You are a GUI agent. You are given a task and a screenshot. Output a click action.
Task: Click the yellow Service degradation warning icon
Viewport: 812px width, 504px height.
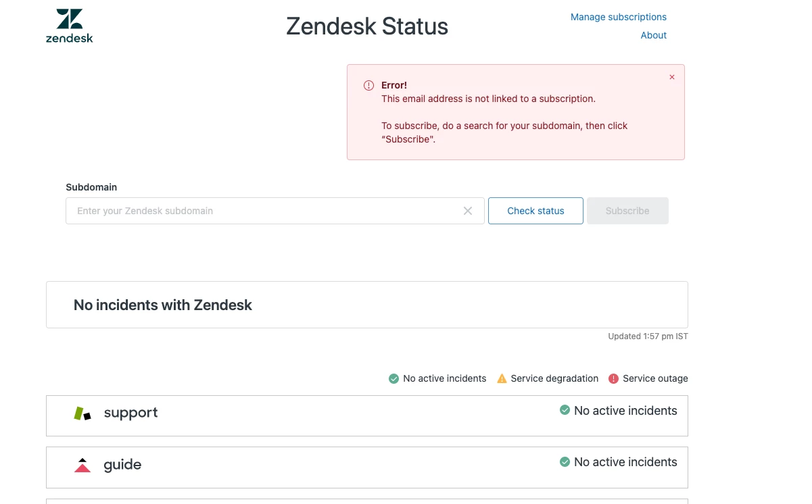(502, 378)
